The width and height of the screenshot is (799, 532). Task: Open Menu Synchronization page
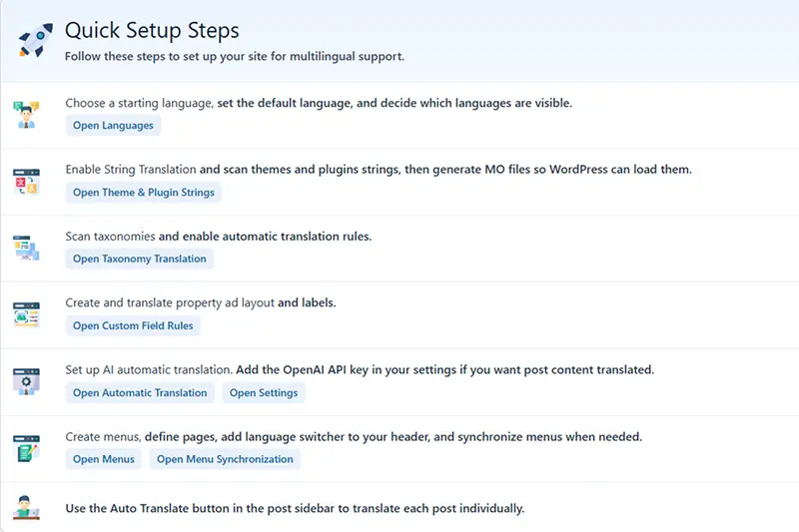[225, 460]
